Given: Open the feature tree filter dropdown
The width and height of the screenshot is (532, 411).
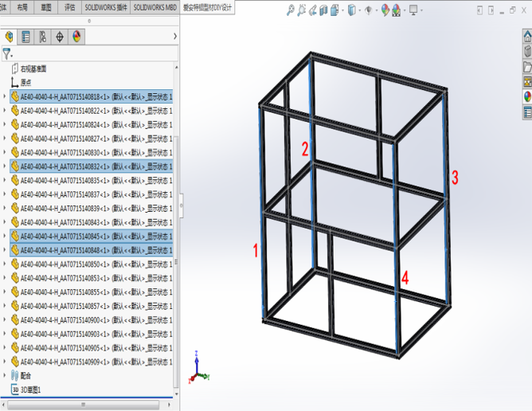Looking at the screenshot, I should pyautogui.click(x=7, y=54).
